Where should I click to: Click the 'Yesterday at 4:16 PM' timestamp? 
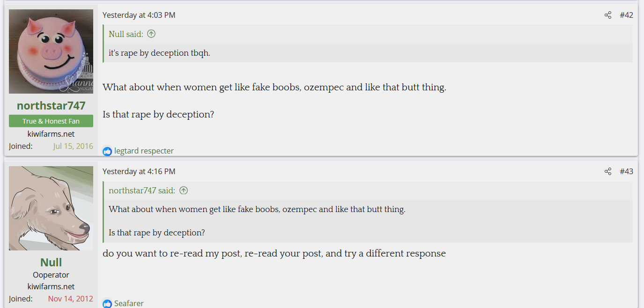tap(139, 171)
